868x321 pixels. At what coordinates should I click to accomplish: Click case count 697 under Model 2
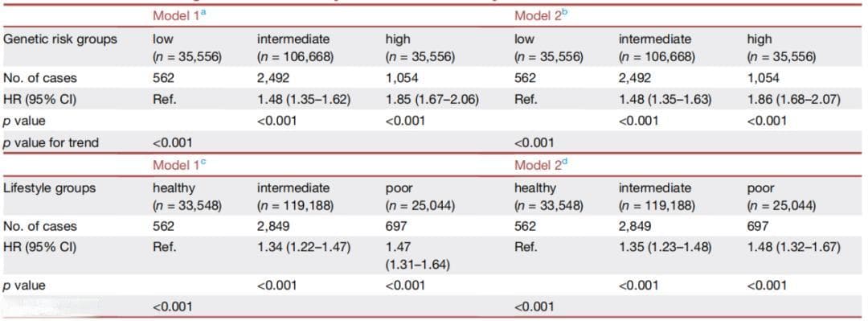[x=758, y=226]
